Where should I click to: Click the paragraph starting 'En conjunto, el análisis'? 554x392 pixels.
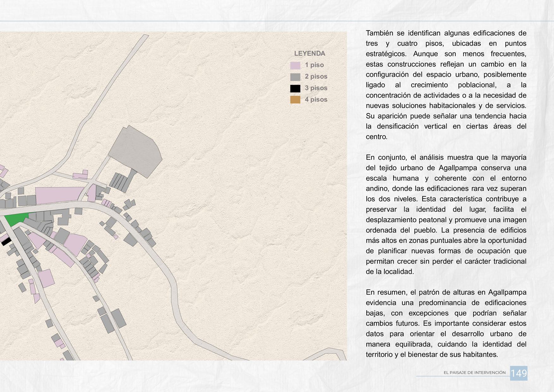[x=446, y=214]
